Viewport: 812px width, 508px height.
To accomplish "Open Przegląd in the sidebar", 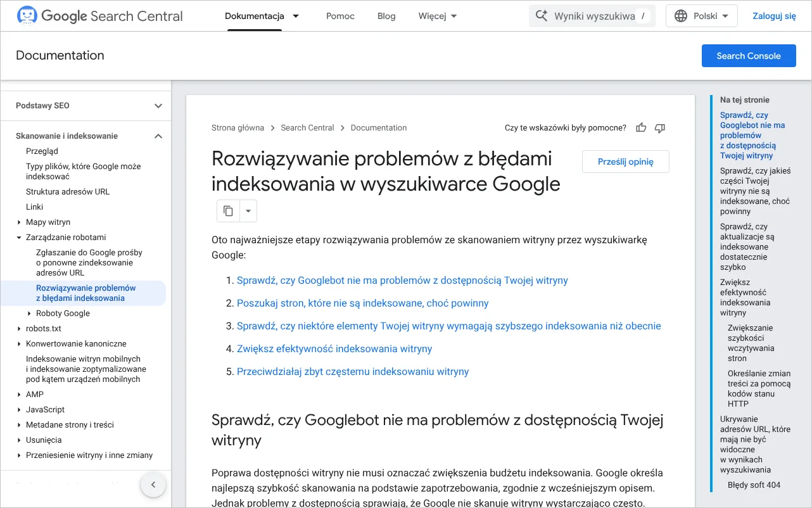I will pos(42,151).
